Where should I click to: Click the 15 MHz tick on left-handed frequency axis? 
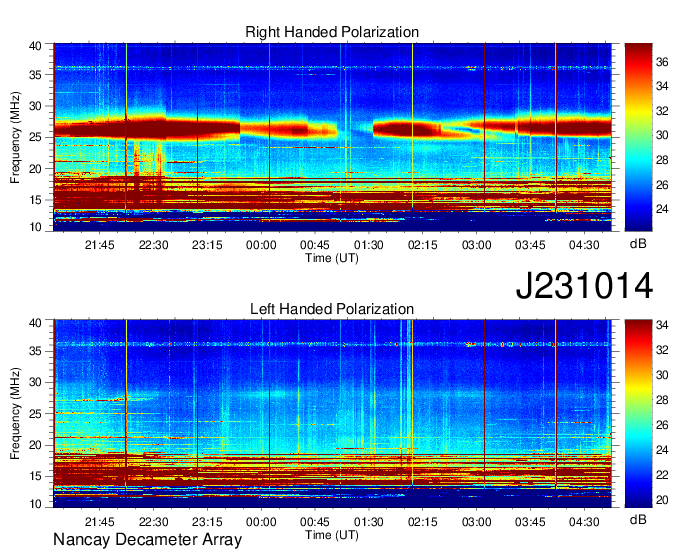click(35, 477)
